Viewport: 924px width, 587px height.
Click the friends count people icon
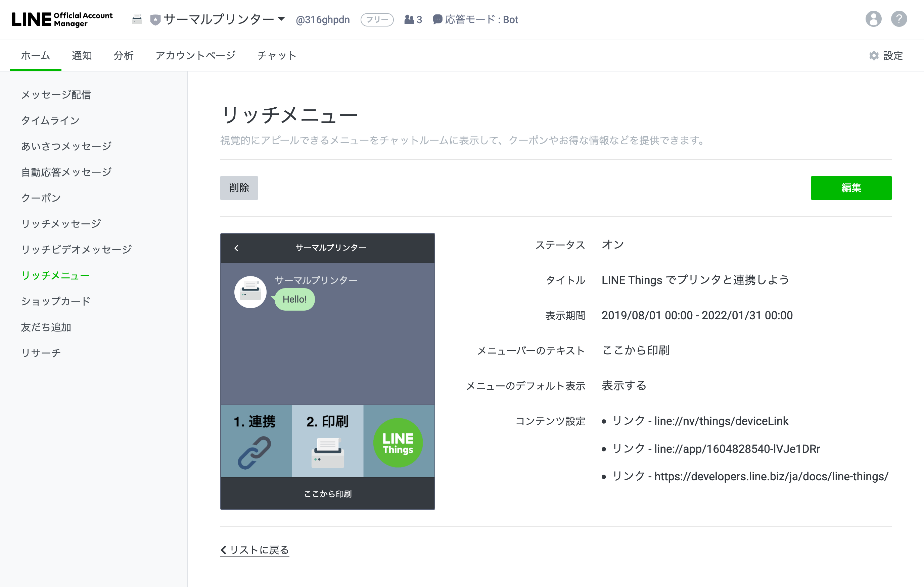point(409,19)
